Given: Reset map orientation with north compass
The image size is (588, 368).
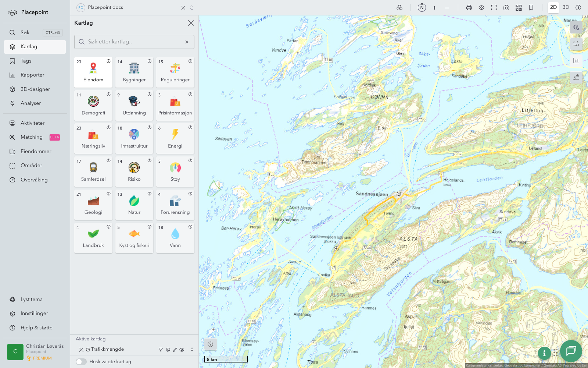Looking at the screenshot, I should point(422,7).
